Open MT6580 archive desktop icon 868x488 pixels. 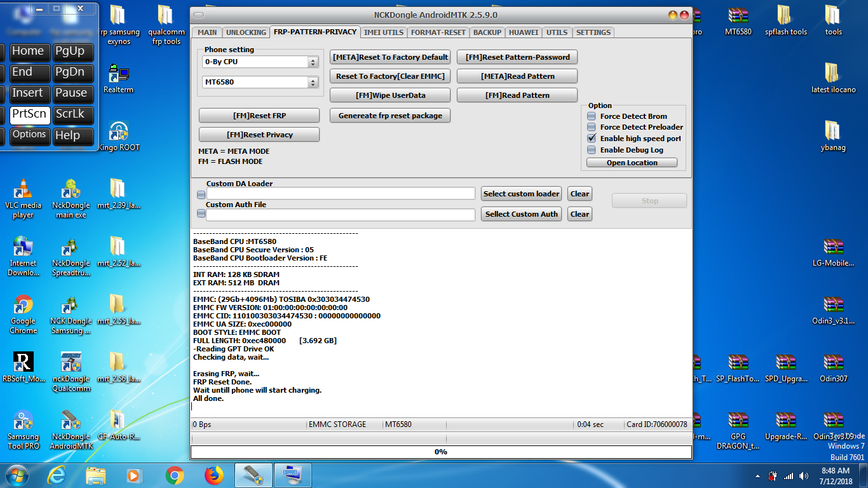738,20
